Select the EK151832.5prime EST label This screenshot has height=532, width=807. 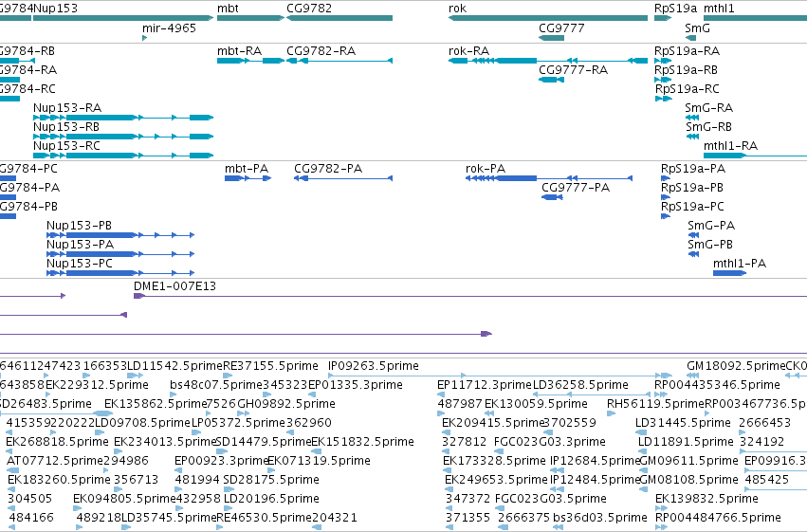tap(363, 443)
